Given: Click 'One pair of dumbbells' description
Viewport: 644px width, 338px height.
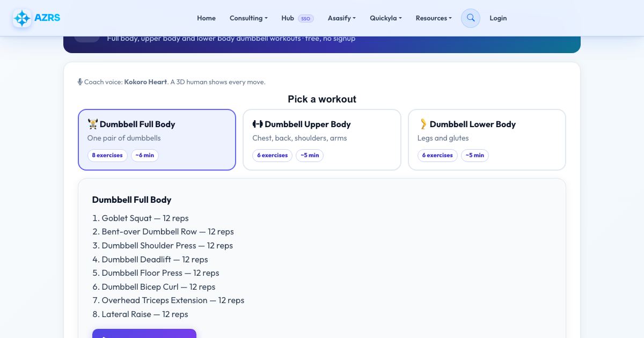Looking at the screenshot, I should (124, 138).
